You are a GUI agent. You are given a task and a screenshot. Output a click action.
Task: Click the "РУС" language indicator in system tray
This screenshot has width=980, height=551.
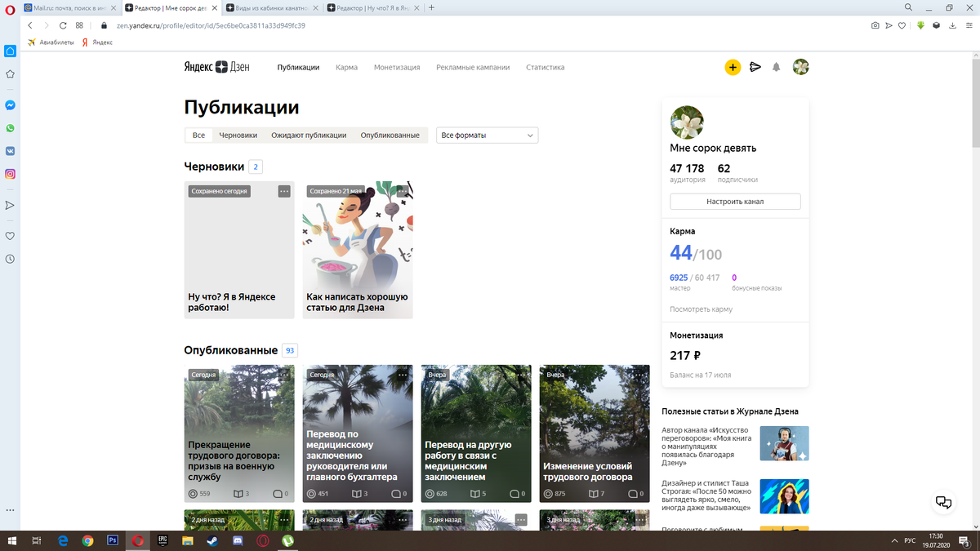910,540
